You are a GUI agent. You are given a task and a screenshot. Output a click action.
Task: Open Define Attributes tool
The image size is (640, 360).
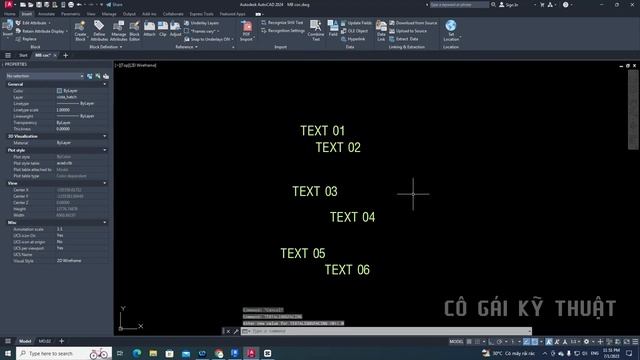(99, 31)
